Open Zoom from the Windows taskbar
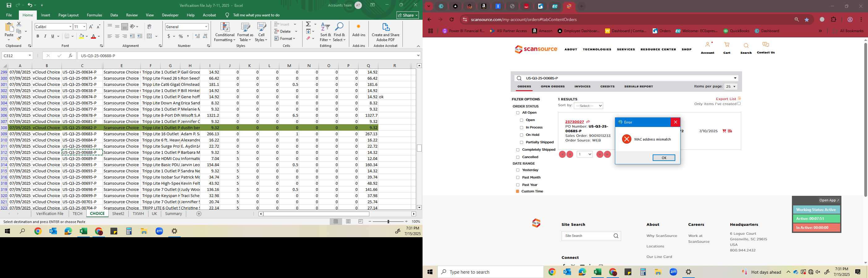 (159, 231)
